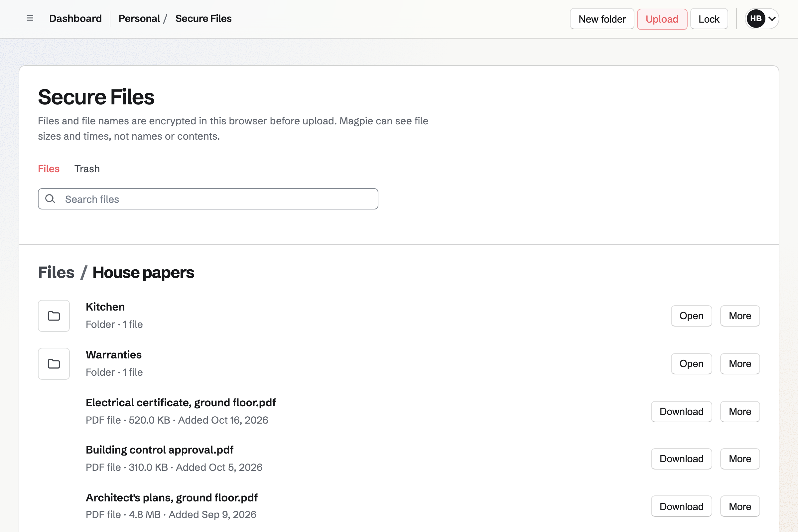
Task: Click Building control approval.pdf file name
Action: [x=160, y=450]
